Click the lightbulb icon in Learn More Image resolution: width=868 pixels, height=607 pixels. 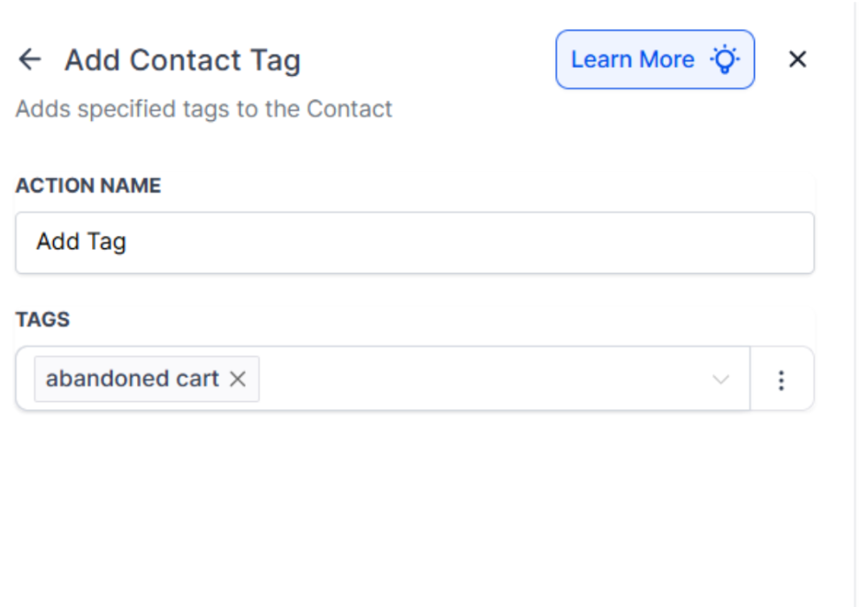point(725,60)
